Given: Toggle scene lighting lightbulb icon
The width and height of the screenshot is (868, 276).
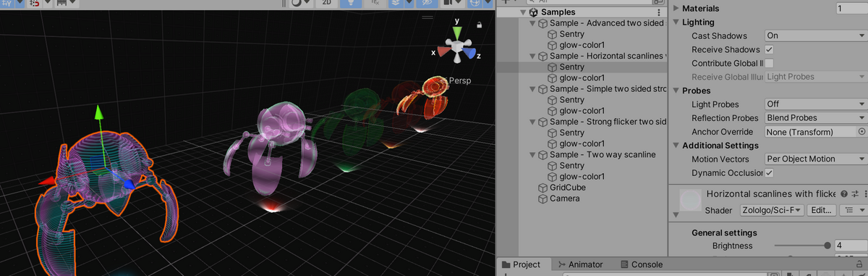Looking at the screenshot, I should point(350,3).
